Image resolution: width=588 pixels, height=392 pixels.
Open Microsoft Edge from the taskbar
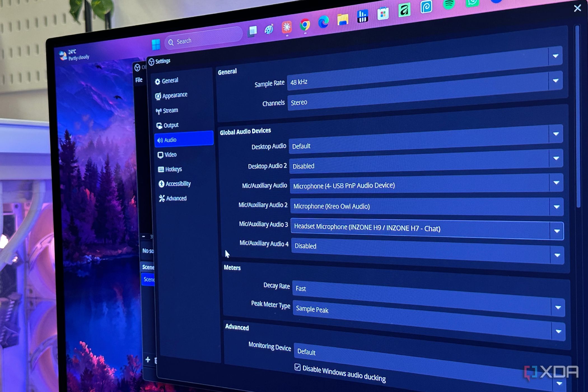point(323,22)
